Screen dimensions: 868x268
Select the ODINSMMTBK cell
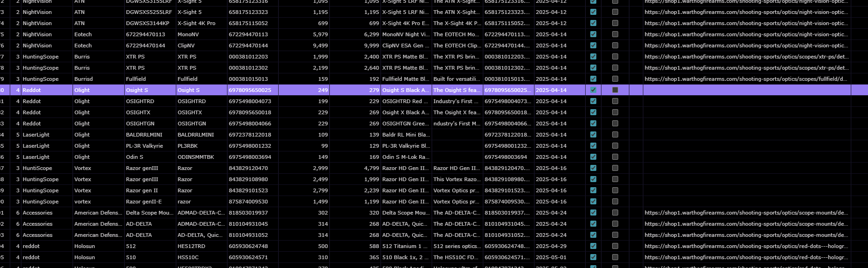click(x=201, y=157)
